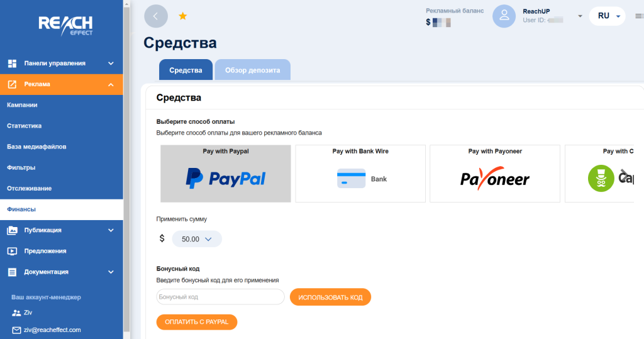Click the Документация document icon

tap(13, 272)
